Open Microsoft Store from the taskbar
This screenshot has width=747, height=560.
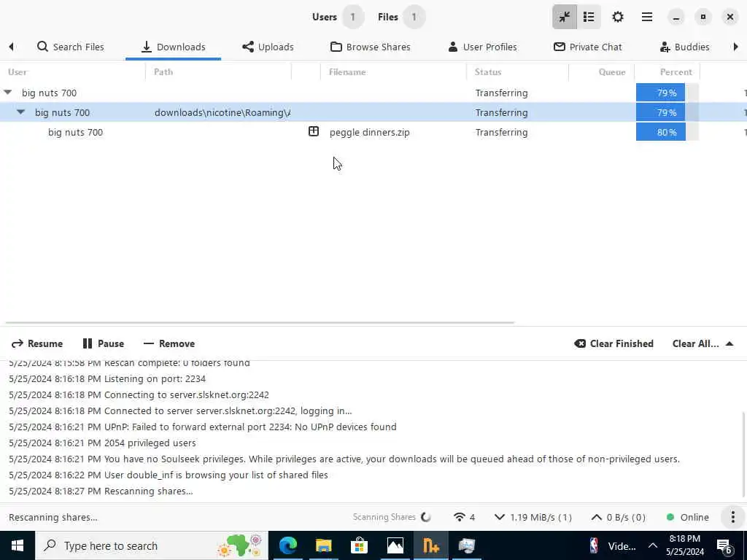point(359,545)
